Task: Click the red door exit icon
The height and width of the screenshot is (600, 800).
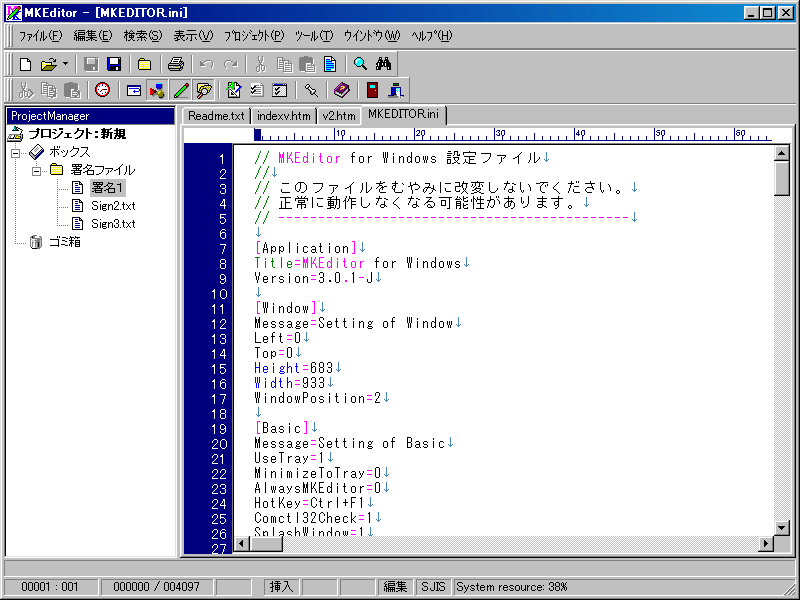Action: coord(372,91)
